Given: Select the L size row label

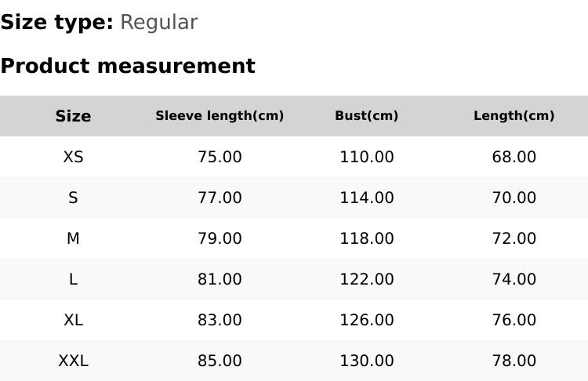Looking at the screenshot, I should click(x=73, y=279).
